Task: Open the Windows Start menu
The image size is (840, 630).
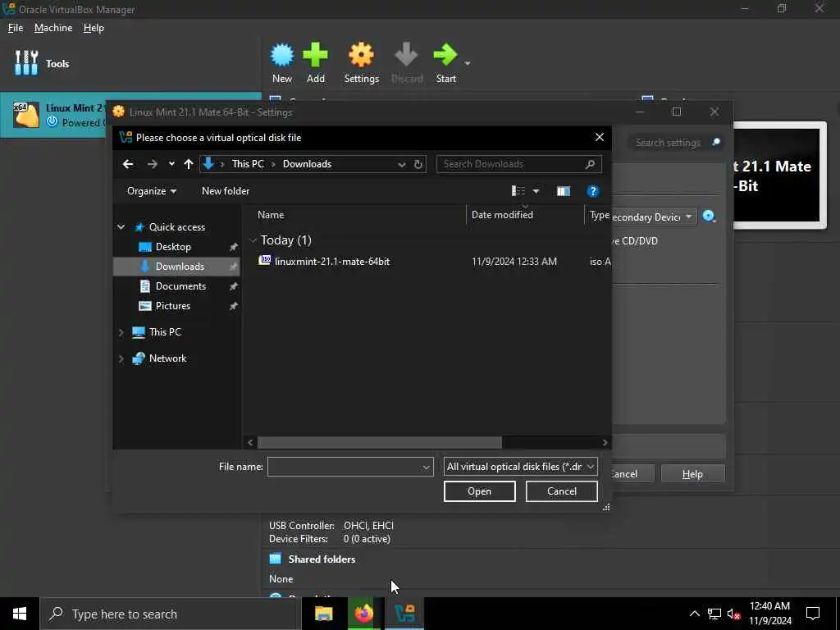Action: (20, 614)
